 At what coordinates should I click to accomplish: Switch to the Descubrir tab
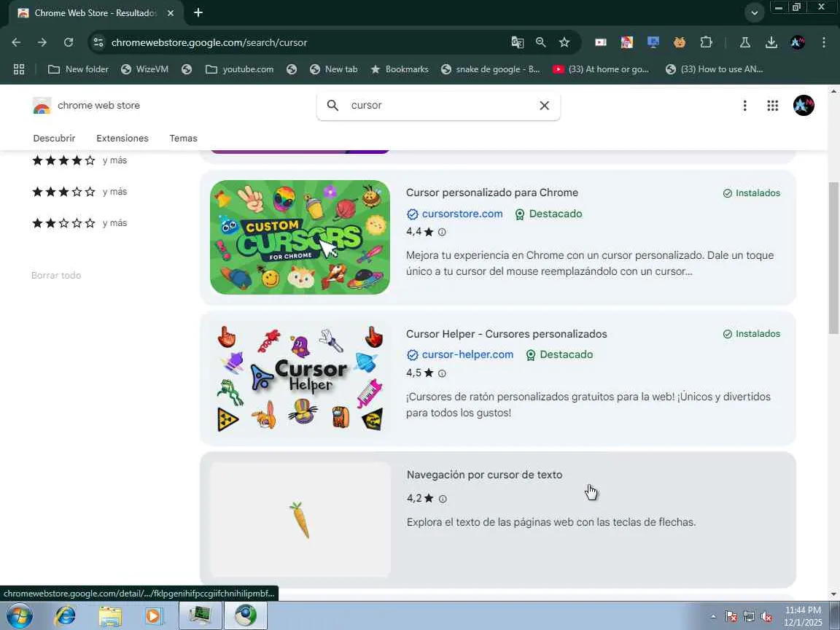(x=54, y=139)
